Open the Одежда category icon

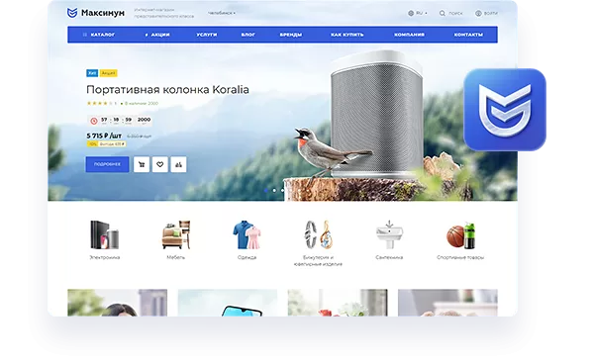pos(247,234)
